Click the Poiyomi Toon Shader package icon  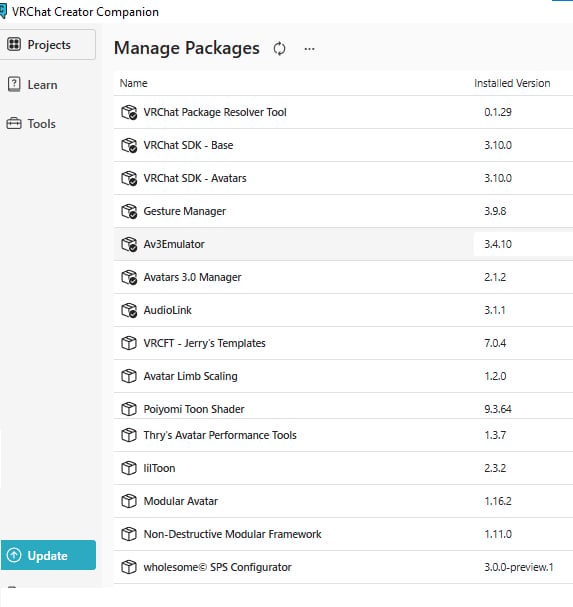pos(129,409)
